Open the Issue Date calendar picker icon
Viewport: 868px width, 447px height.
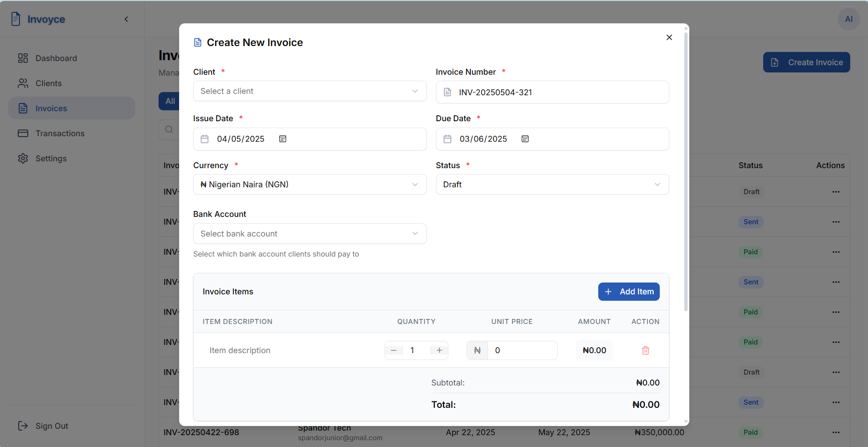[282, 139]
